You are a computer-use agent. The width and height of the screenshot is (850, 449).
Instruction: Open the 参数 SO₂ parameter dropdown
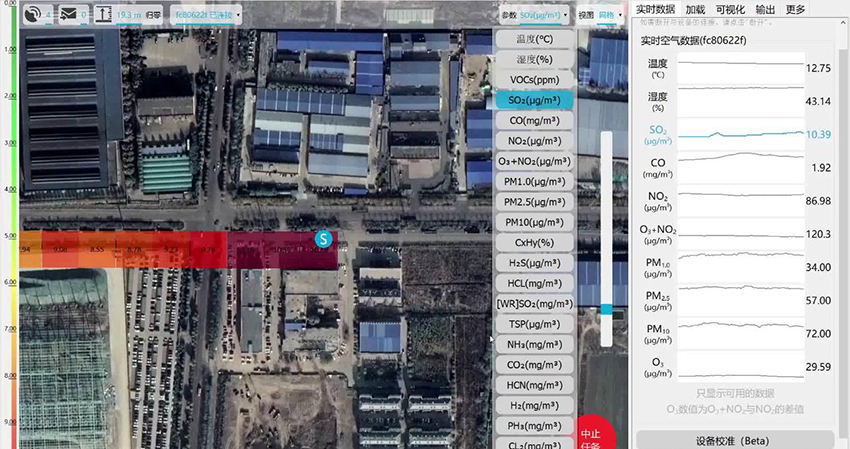(x=536, y=15)
